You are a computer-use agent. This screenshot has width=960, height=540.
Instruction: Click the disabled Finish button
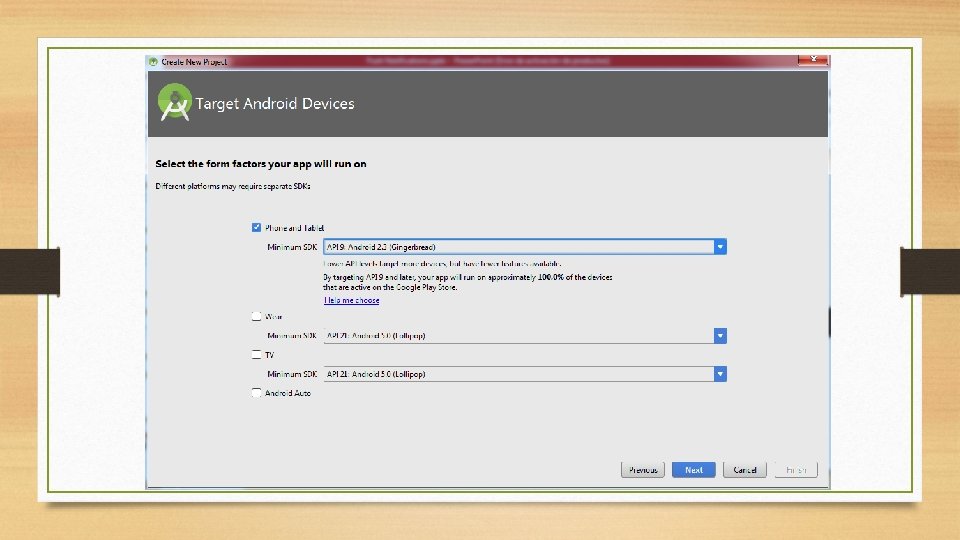pyautogui.click(x=796, y=470)
